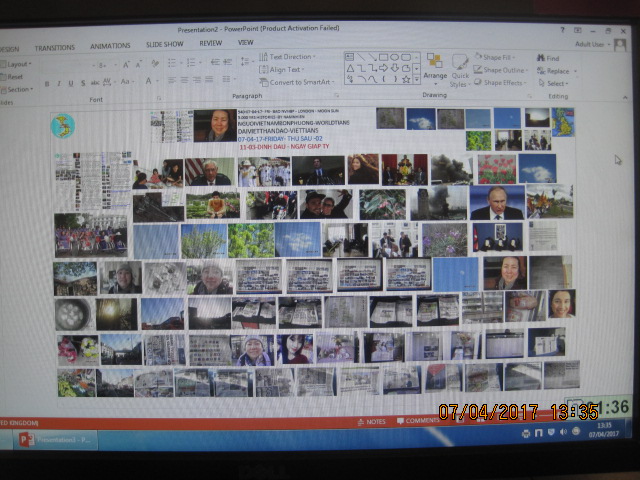
Task: Open Shape Outline color options
Action: click(500, 70)
